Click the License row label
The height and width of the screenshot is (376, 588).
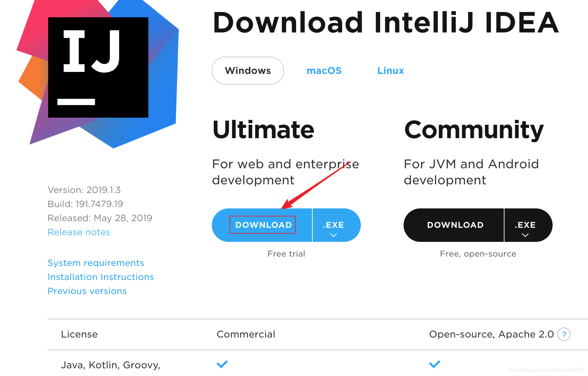click(x=80, y=334)
